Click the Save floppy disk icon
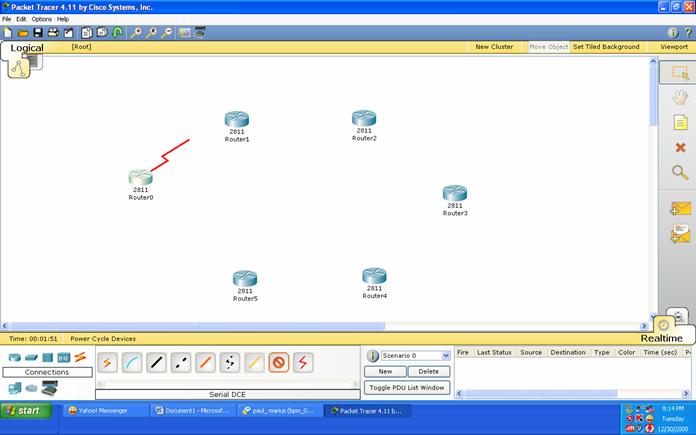Image resolution: width=696 pixels, height=435 pixels. (38, 32)
